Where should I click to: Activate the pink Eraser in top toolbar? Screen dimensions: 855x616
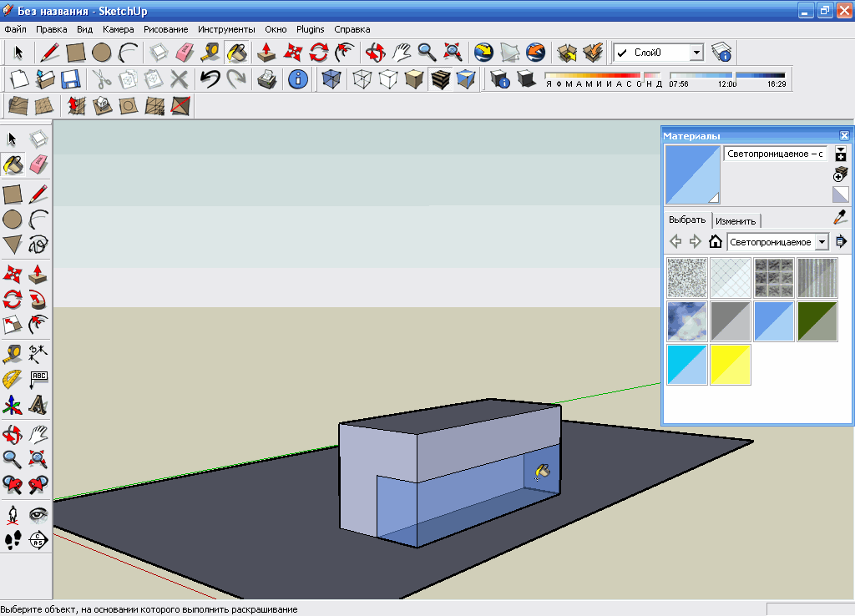click(x=185, y=53)
